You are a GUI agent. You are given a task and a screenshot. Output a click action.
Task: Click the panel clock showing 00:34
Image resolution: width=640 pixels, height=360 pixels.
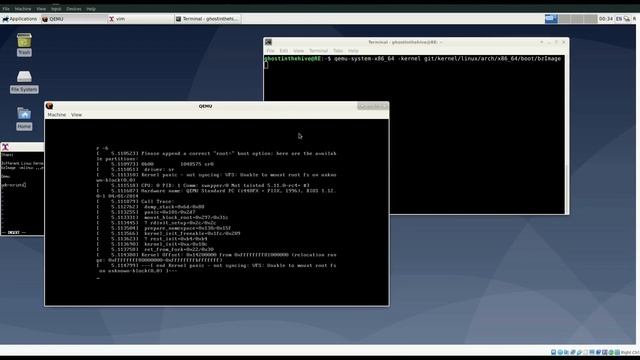[606, 19]
